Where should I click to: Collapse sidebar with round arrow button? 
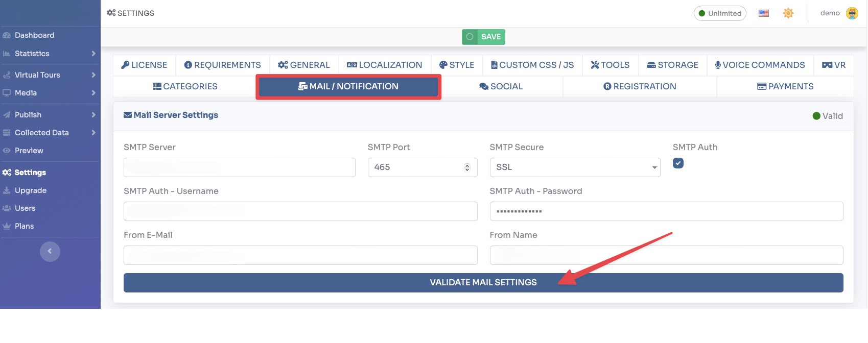[50, 251]
